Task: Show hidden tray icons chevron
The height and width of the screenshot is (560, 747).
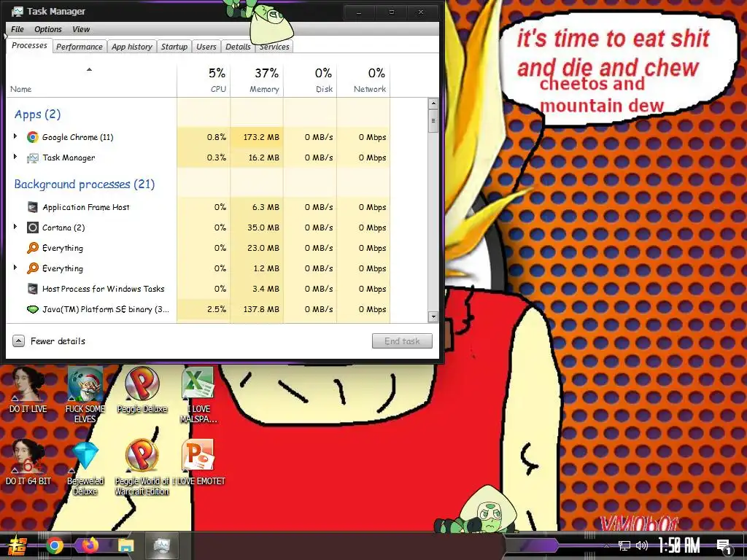Action: [606, 545]
